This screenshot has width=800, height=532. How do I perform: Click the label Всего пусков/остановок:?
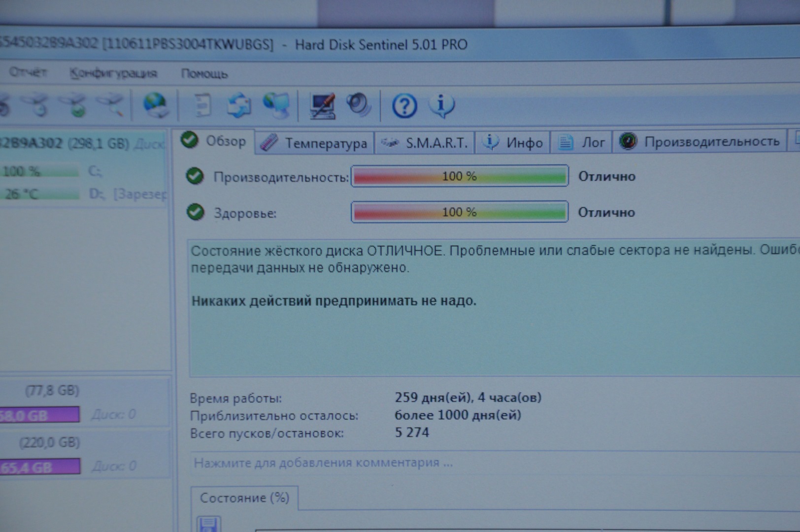click(267, 433)
